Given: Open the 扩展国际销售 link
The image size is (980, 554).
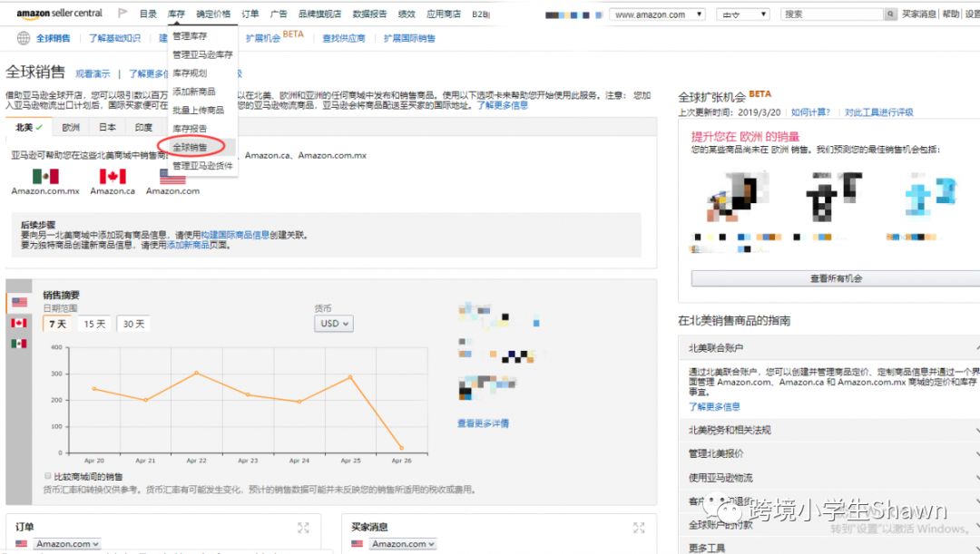Looking at the screenshot, I should 409,38.
